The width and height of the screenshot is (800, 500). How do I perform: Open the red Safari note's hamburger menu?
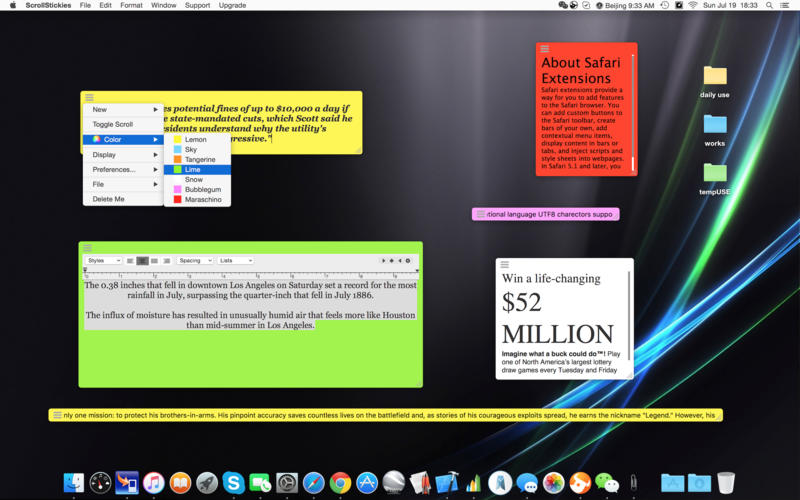(x=545, y=49)
